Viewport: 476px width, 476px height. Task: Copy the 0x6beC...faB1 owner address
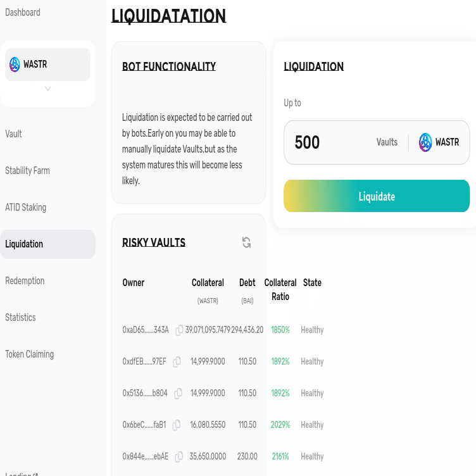coord(177,425)
